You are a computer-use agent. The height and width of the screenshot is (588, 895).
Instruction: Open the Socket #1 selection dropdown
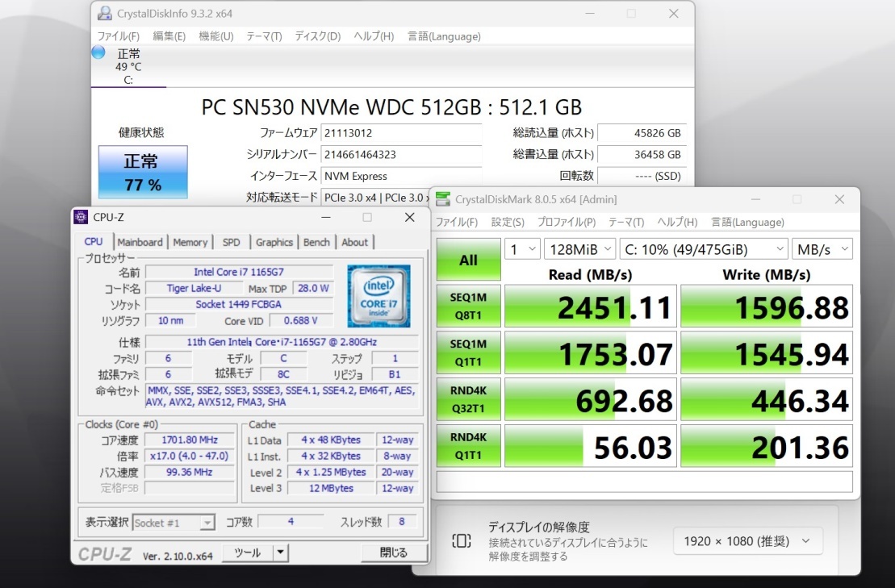pos(174,523)
